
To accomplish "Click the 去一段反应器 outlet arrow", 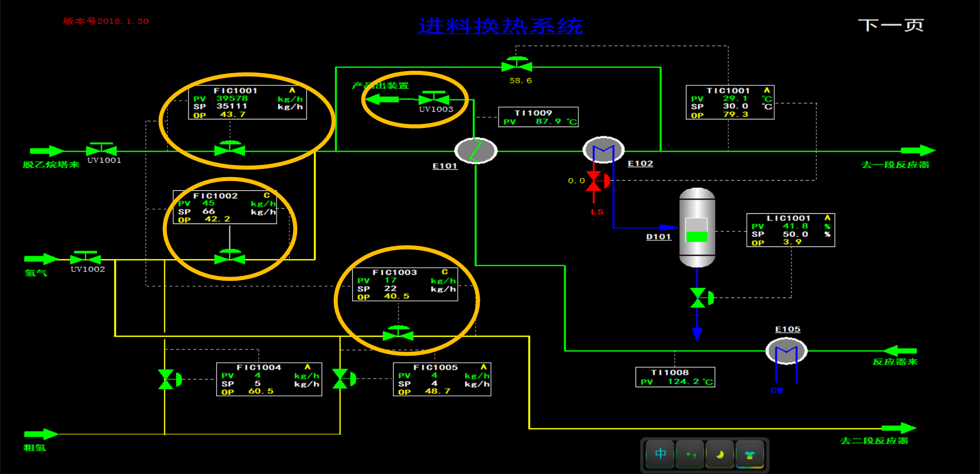I will tap(918, 151).
